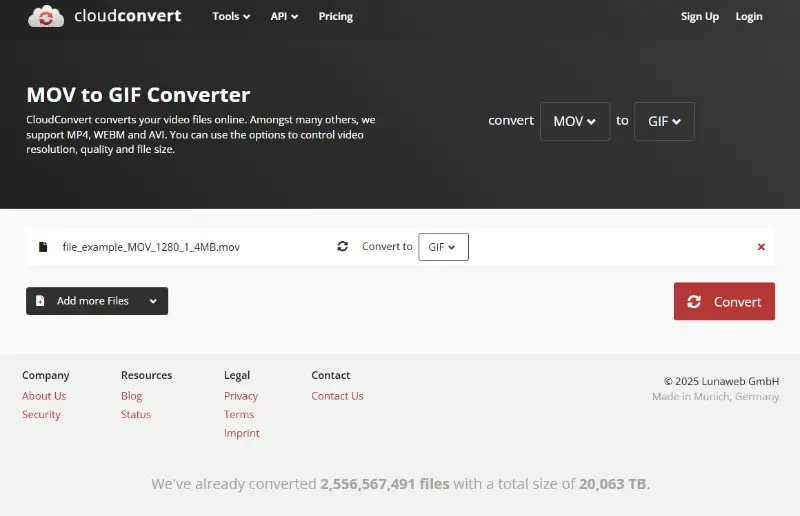Click the Made in Munich, Germany text
This screenshot has height=516, width=800.
coord(715,397)
